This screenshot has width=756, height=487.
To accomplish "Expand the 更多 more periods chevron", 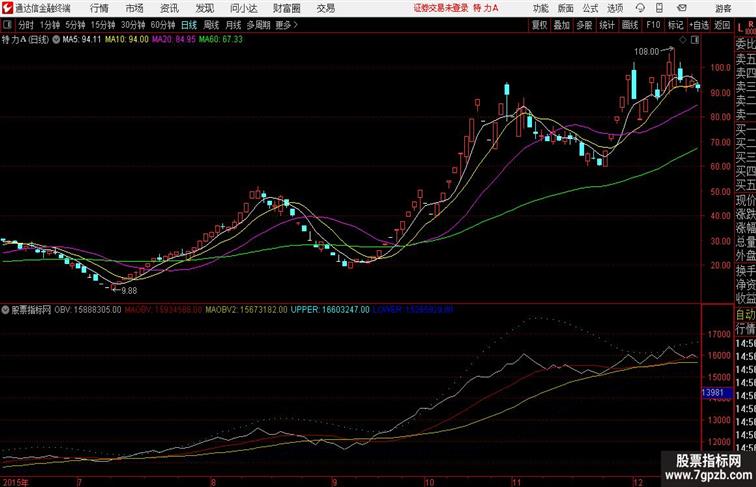I will (x=287, y=25).
